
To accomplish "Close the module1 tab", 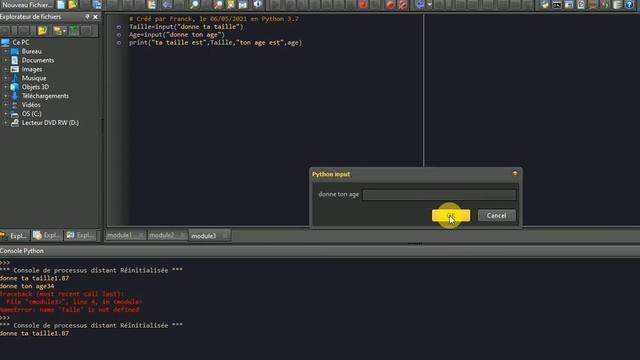I will coord(140,236).
